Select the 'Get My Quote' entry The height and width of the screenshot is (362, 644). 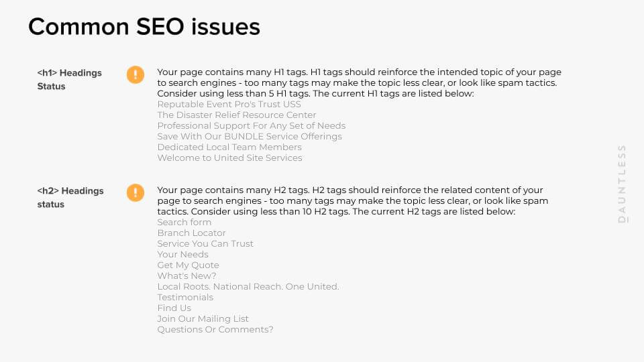click(188, 265)
